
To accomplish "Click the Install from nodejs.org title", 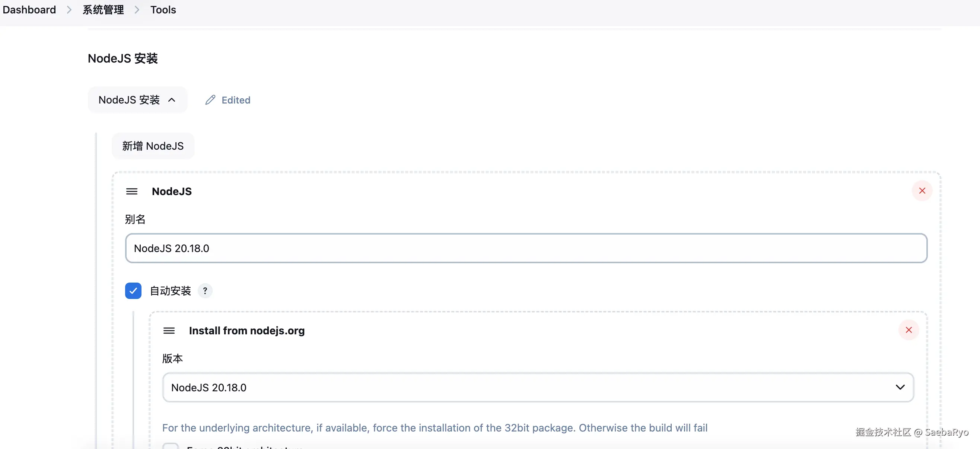I will [x=246, y=331].
